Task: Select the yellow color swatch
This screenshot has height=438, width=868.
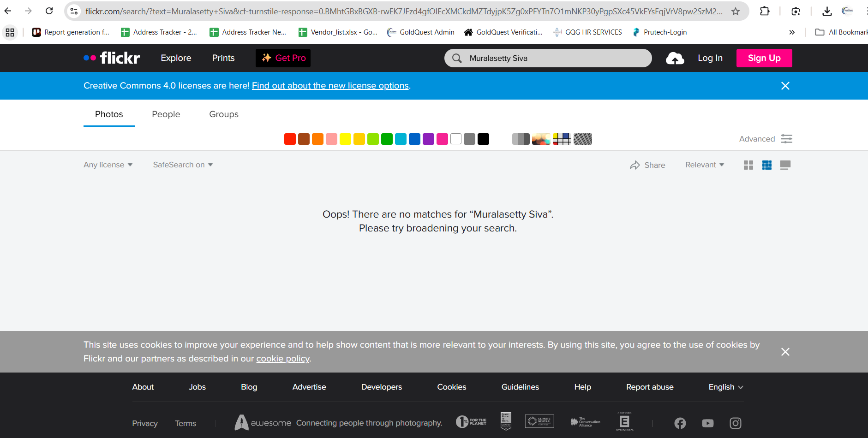Action: click(345, 139)
